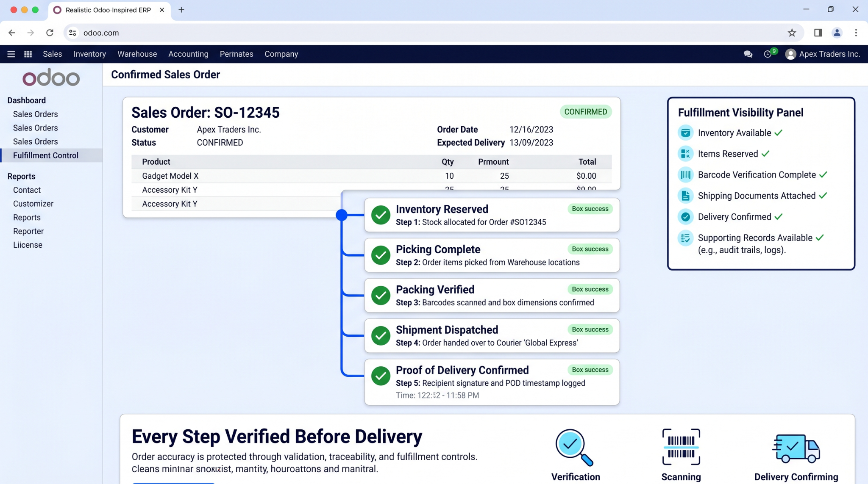Click the blue timeline node marker
Viewport: 868px width, 484px height.
(x=342, y=215)
